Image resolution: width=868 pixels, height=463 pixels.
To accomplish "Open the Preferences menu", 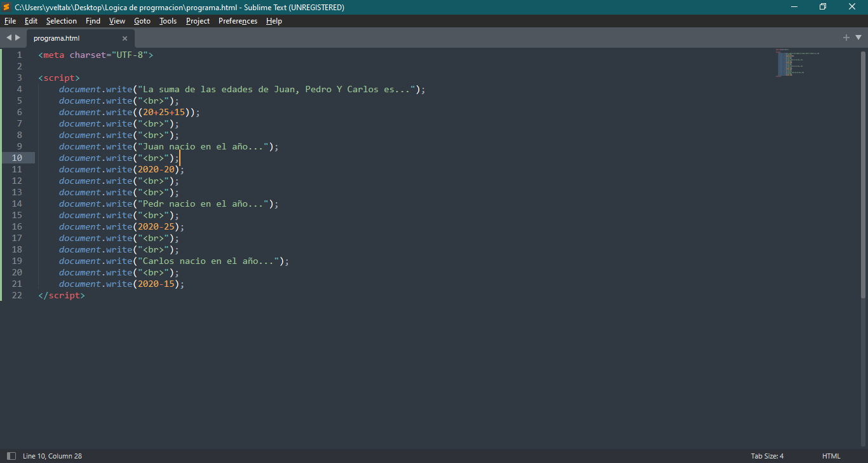I will [238, 21].
